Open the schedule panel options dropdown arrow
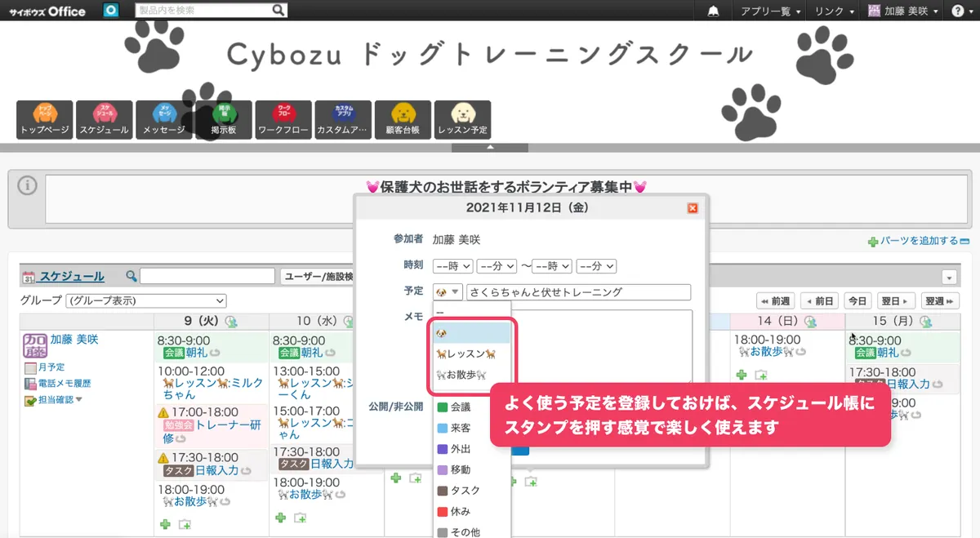The width and height of the screenshot is (980, 538). point(948,277)
